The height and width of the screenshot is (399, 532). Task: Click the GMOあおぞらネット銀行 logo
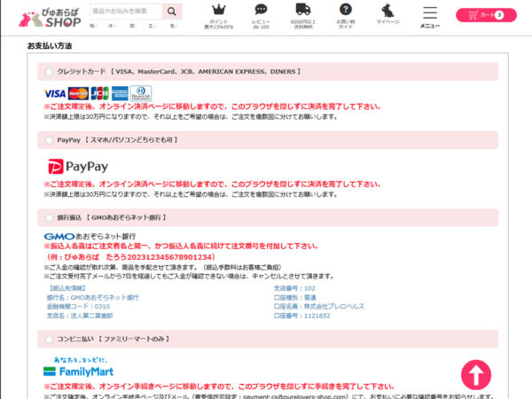[x=90, y=236]
